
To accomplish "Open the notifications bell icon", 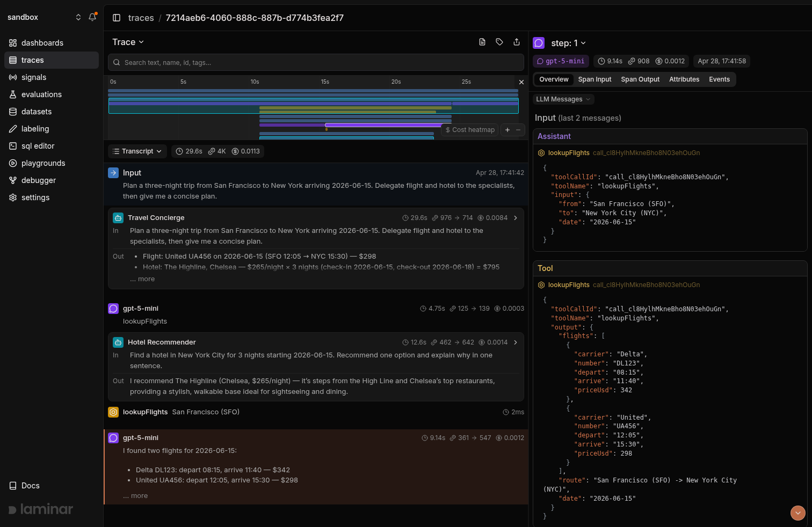I will click(x=92, y=17).
